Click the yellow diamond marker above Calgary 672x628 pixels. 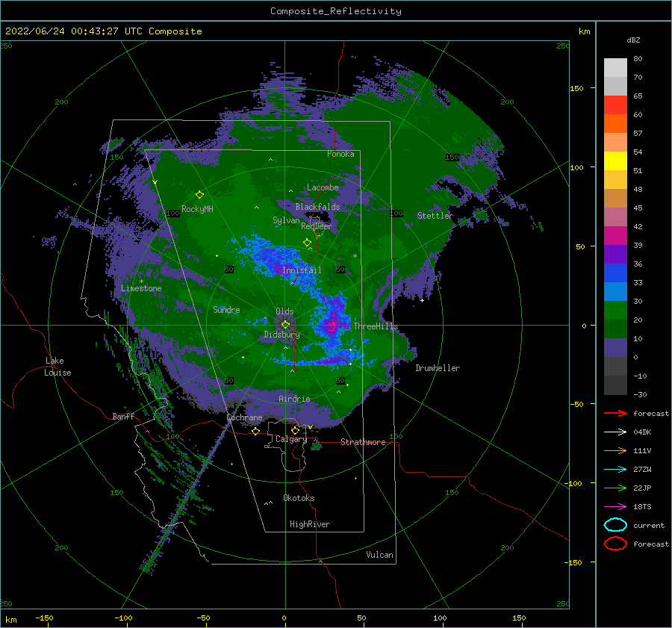(295, 430)
